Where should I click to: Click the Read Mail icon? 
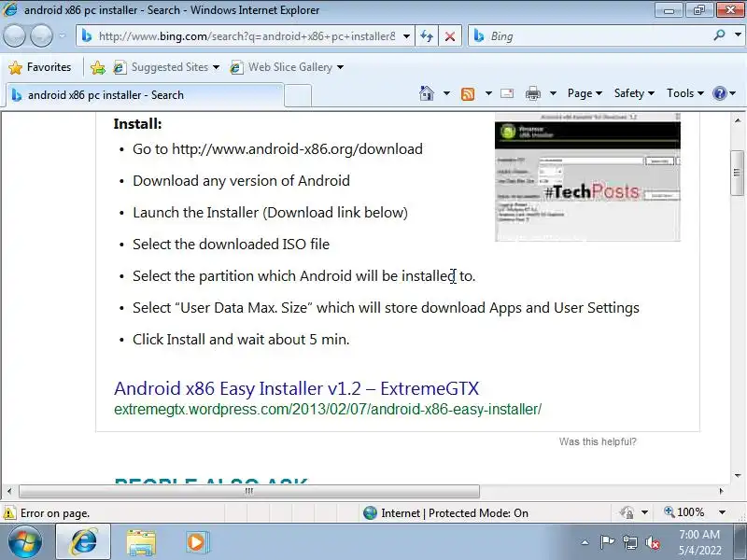(x=507, y=93)
